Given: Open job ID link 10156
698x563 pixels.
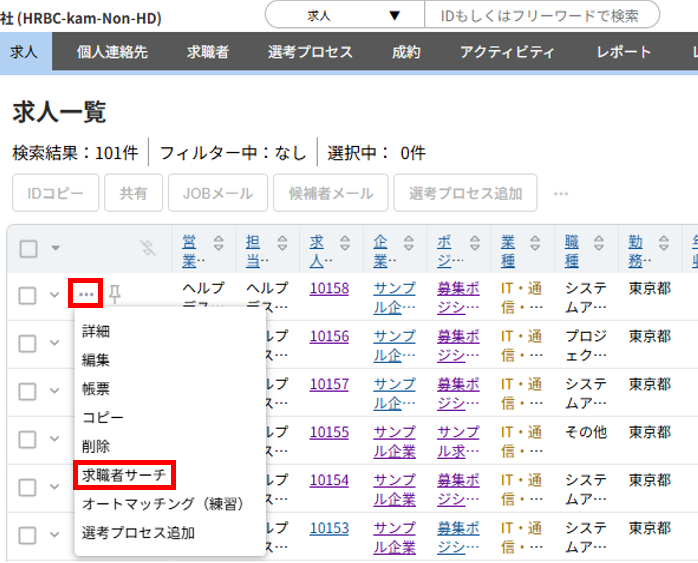Looking at the screenshot, I should click(329, 336).
